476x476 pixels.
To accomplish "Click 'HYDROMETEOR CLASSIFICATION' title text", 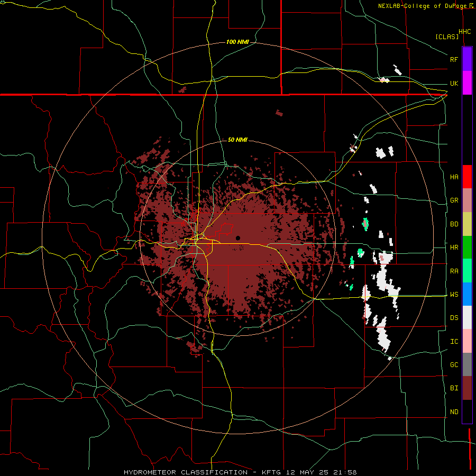I will click(x=186, y=472).
